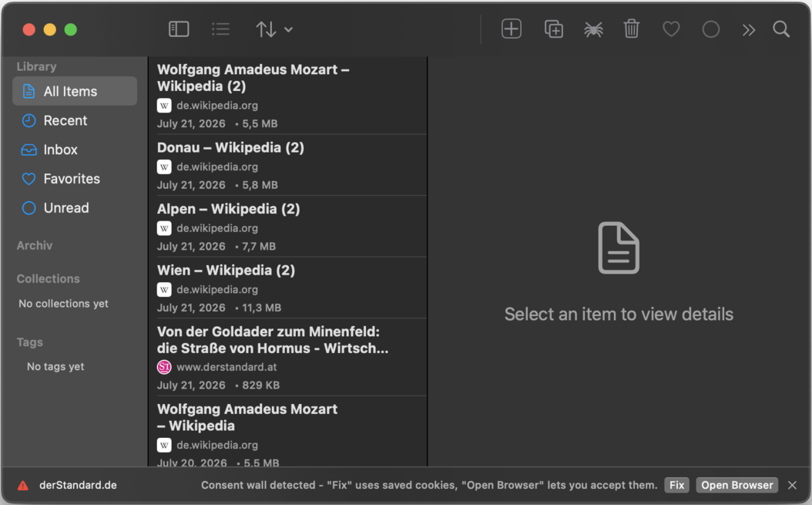Image resolution: width=812 pixels, height=505 pixels.
Task: Expand the toolbar overflow chevrons
Action: pos(748,29)
